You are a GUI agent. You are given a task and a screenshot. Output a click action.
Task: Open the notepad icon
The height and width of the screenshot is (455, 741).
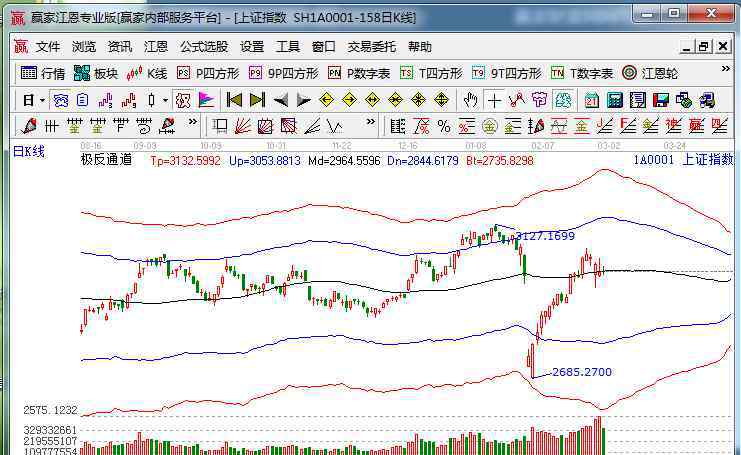click(638, 100)
